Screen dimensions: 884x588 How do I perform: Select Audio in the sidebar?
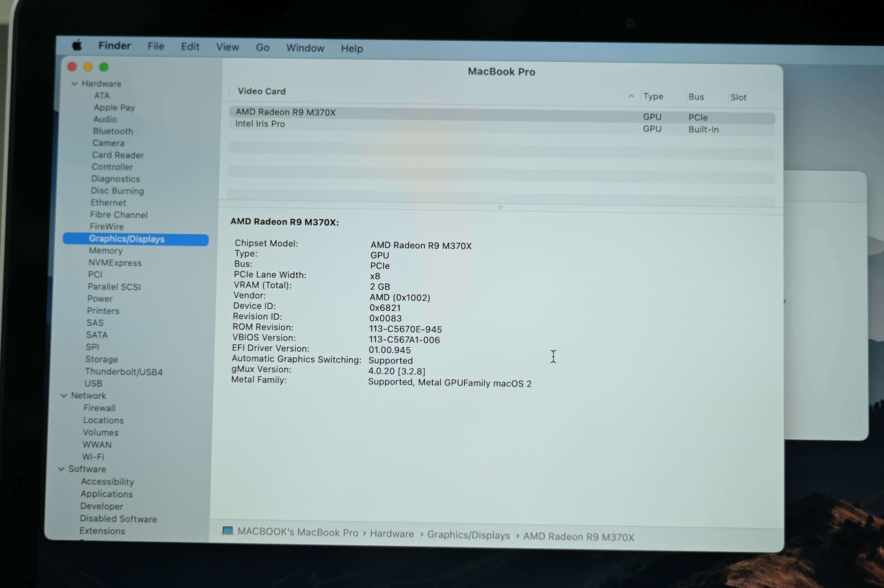click(105, 119)
